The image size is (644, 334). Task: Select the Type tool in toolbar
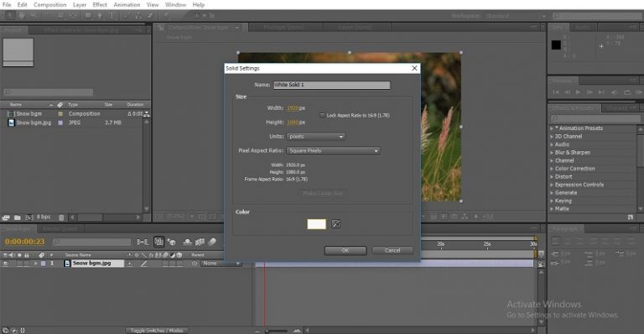pos(112,16)
